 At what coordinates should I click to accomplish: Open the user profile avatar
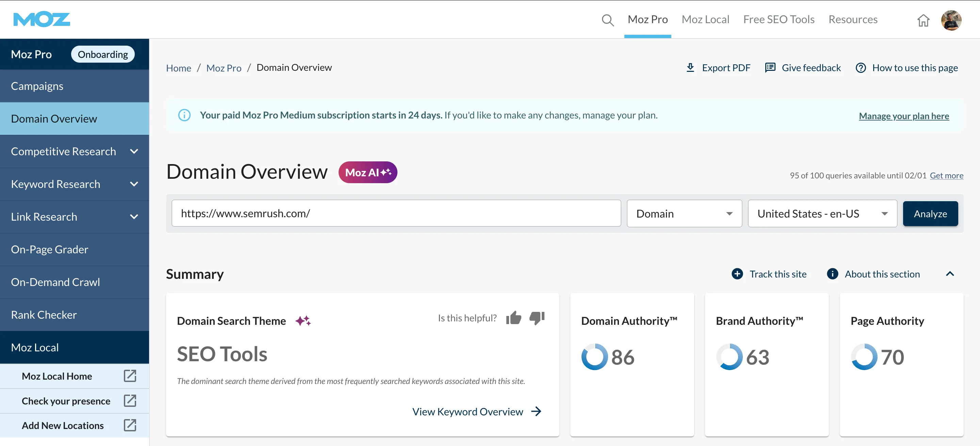pyautogui.click(x=951, y=20)
